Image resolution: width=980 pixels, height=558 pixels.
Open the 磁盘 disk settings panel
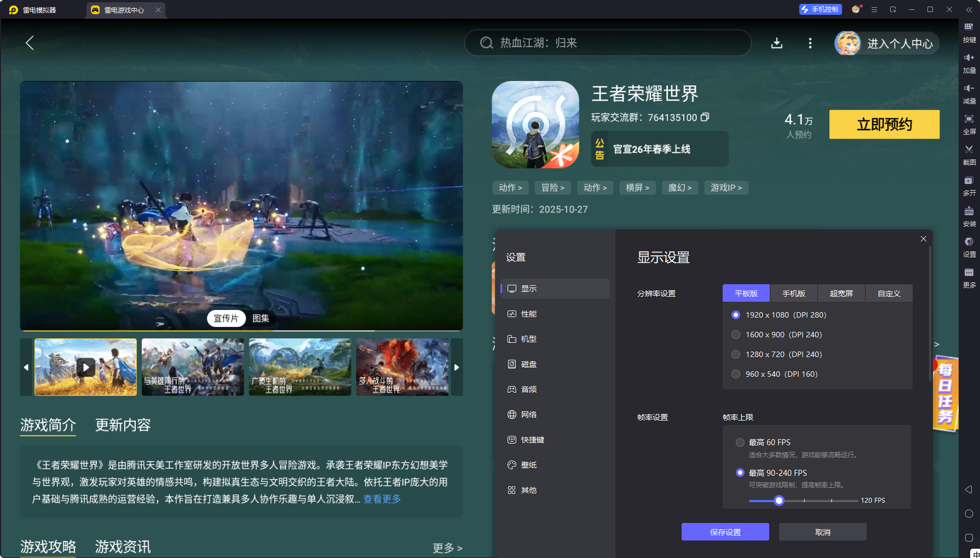(529, 364)
